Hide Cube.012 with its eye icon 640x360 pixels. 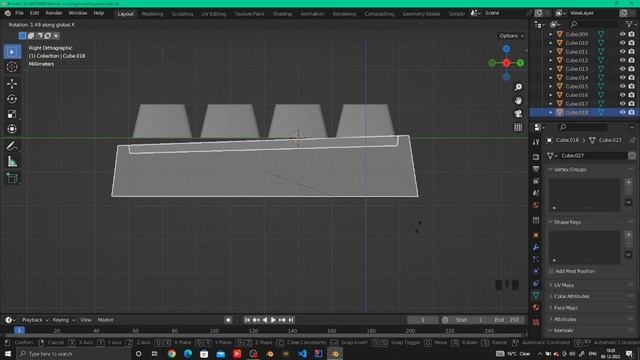pos(622,60)
